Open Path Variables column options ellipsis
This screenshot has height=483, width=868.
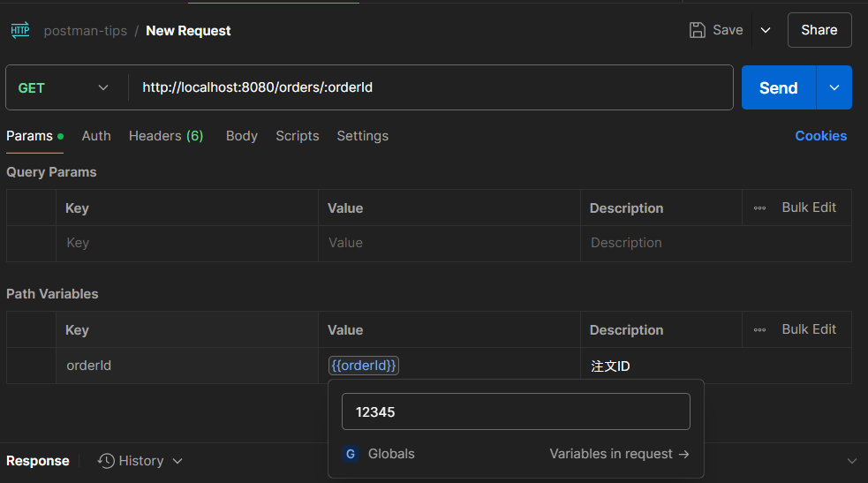[x=759, y=330]
